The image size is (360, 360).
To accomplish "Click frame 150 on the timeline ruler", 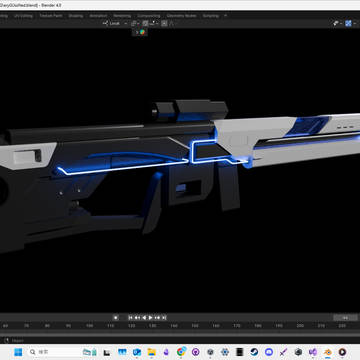I will click(x=195, y=326).
